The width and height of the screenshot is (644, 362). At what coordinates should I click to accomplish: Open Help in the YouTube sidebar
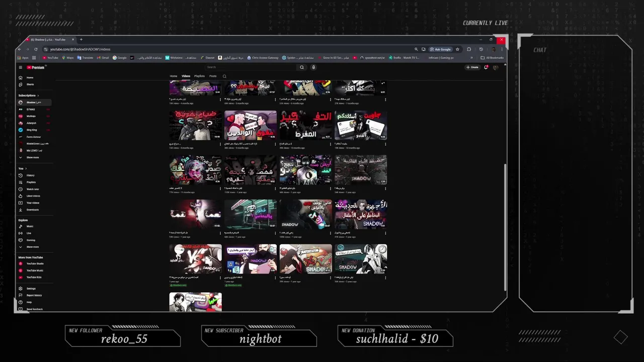click(34, 302)
